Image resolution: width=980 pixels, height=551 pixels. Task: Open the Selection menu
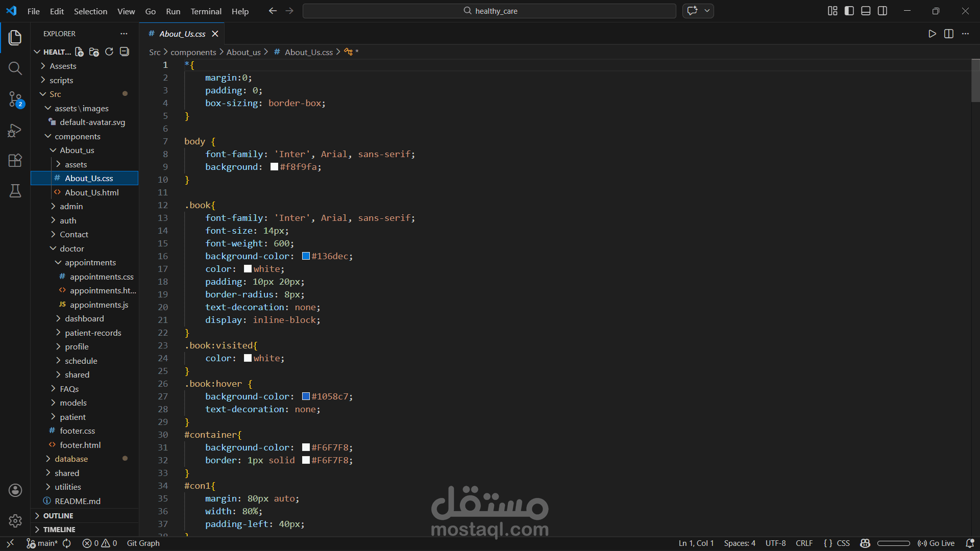[x=90, y=11]
